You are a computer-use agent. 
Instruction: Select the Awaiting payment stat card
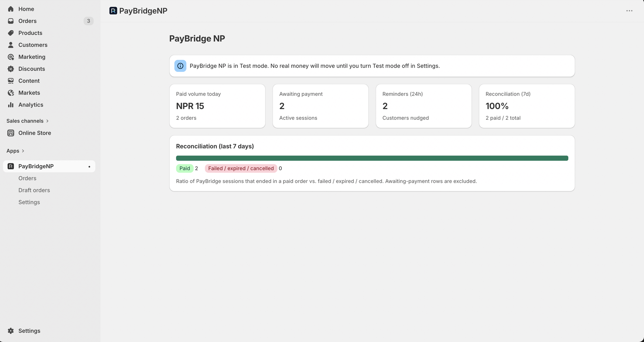coord(320,106)
